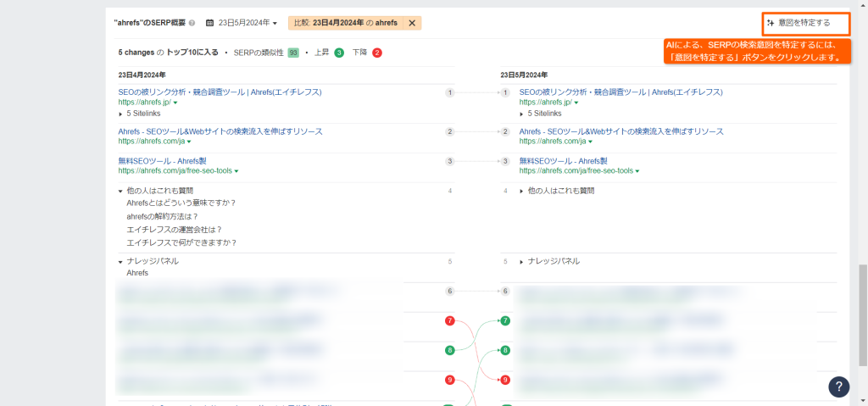
Task: Open right ahrefs.com/ja URL dropdown
Action: (590, 142)
